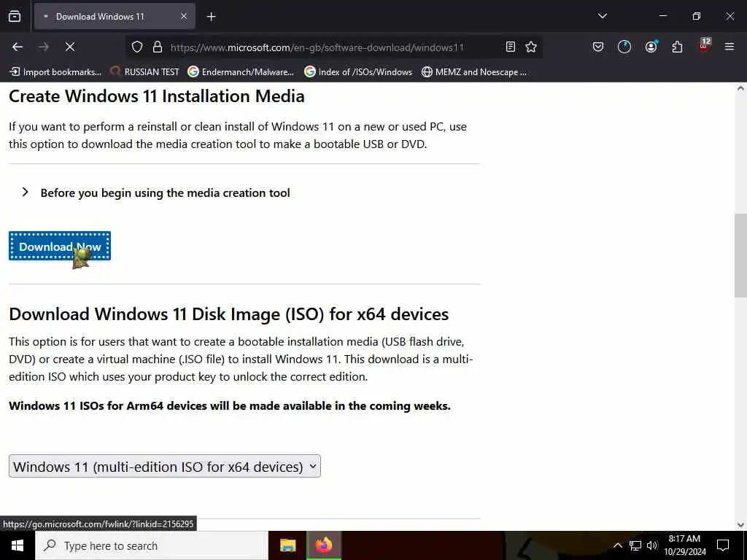Click the circular timer extension icon in toolbar
This screenshot has width=747, height=560.
[x=624, y=47]
